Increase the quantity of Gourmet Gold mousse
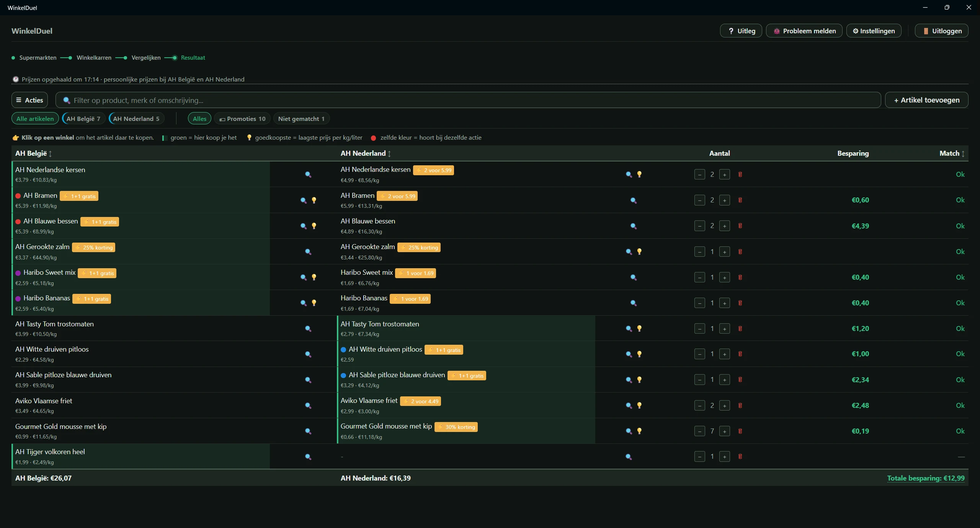 [x=725, y=431]
